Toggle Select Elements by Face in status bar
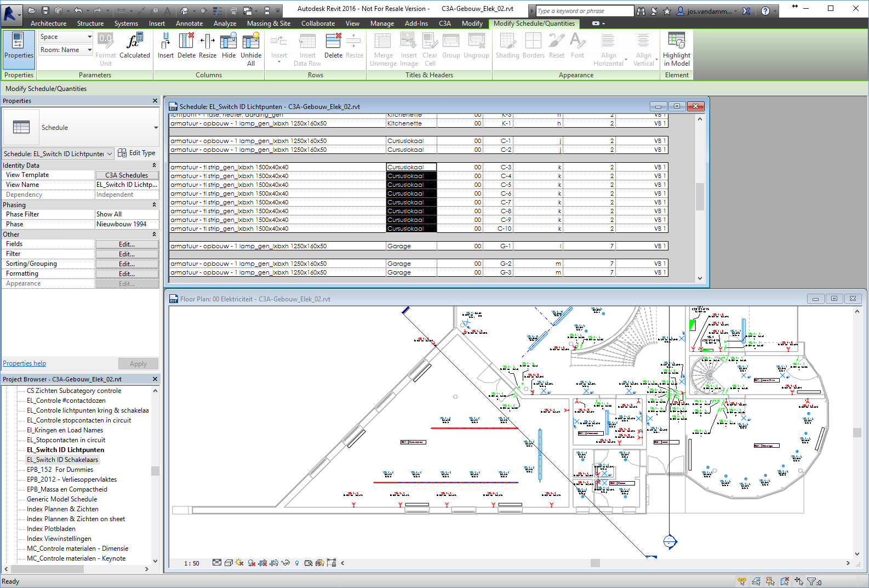869x588 pixels. 785,581
